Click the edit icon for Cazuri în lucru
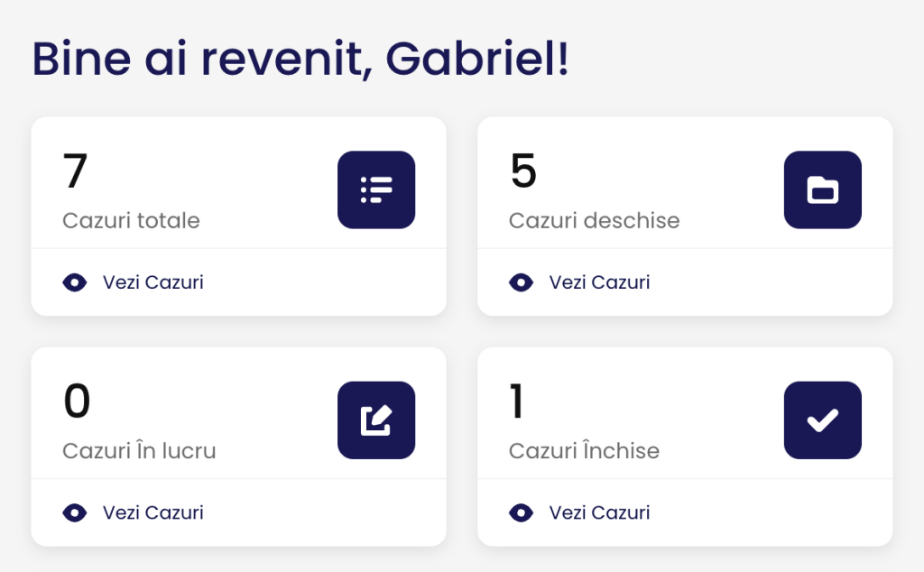 point(376,420)
